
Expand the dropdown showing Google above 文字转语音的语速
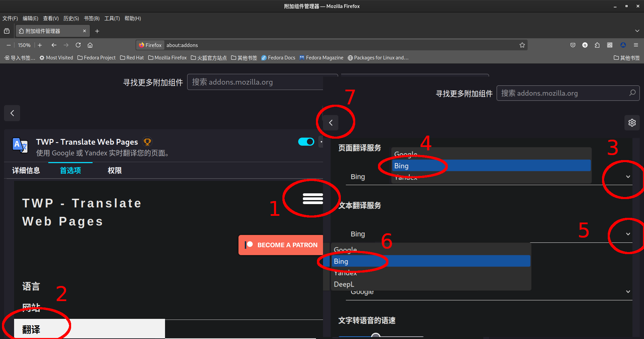[x=628, y=292]
